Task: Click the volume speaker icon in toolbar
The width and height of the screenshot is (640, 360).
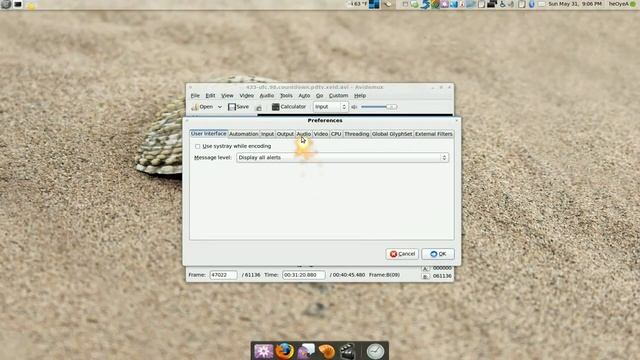Action: point(354,107)
